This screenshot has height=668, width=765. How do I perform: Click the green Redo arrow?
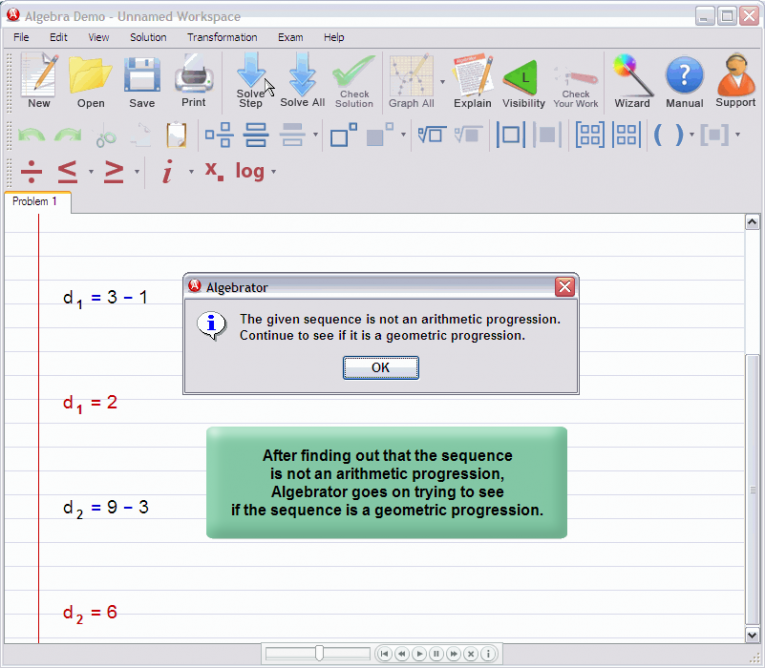68,135
